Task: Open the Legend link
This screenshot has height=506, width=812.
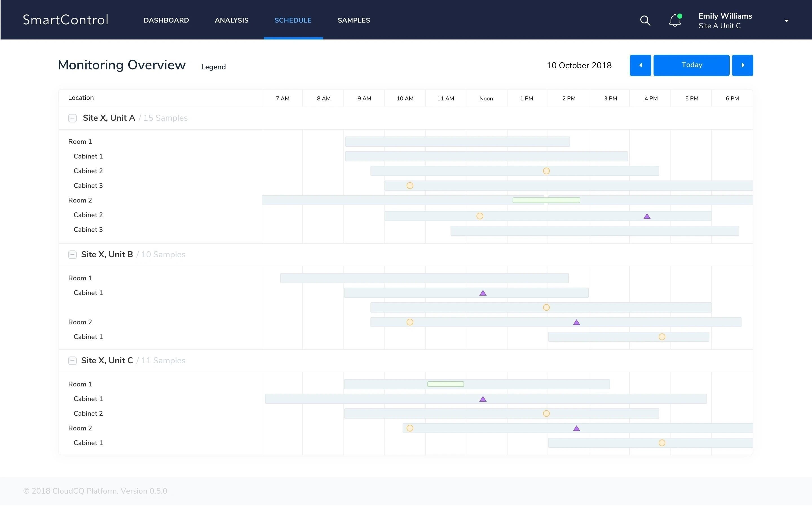Action: pos(213,67)
